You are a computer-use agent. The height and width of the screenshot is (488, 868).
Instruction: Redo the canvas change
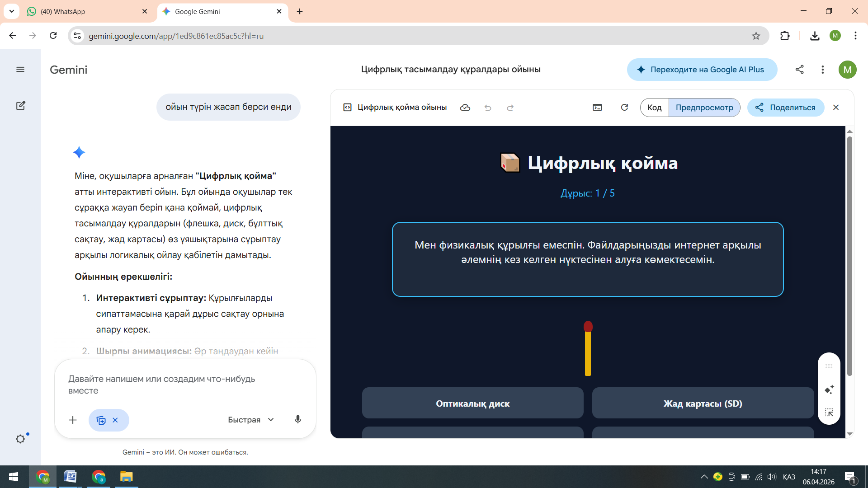pyautogui.click(x=510, y=108)
